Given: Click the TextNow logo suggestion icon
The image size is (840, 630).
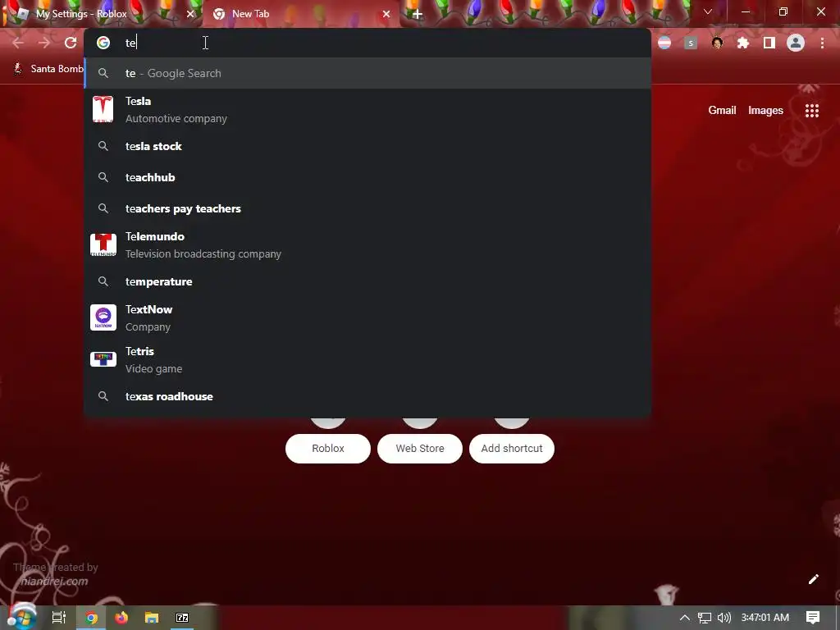Looking at the screenshot, I should (103, 317).
